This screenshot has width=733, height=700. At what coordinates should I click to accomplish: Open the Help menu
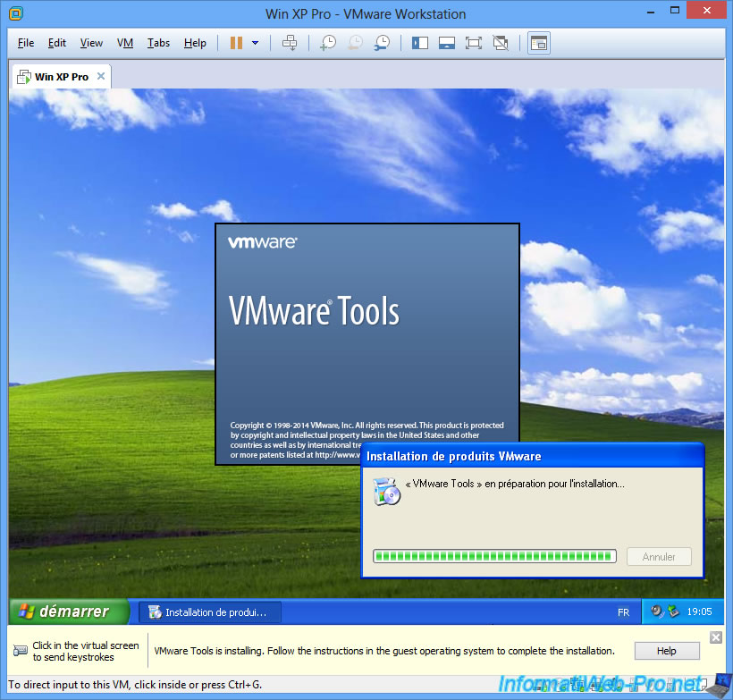pos(195,43)
